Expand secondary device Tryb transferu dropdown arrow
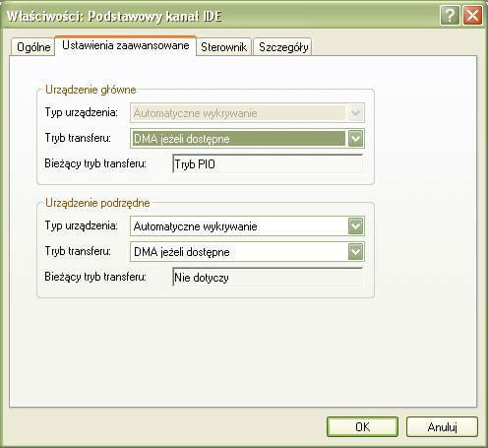 pos(356,252)
